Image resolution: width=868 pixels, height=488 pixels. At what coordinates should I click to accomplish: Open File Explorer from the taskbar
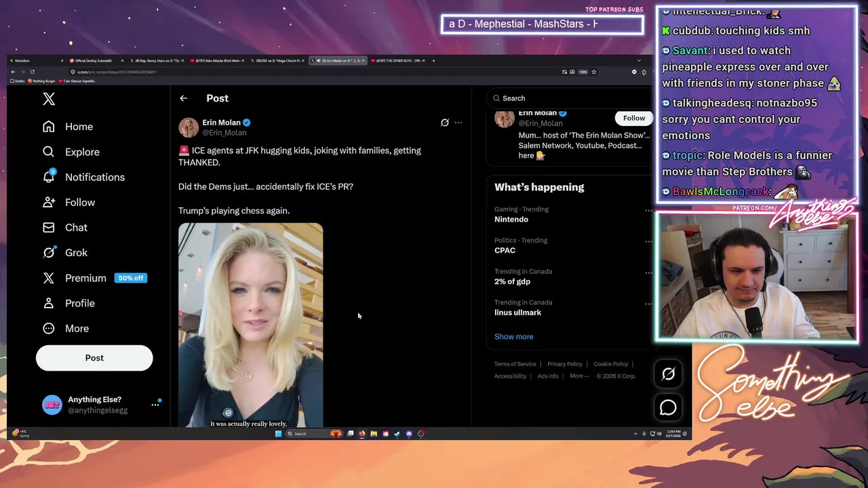pos(374,434)
